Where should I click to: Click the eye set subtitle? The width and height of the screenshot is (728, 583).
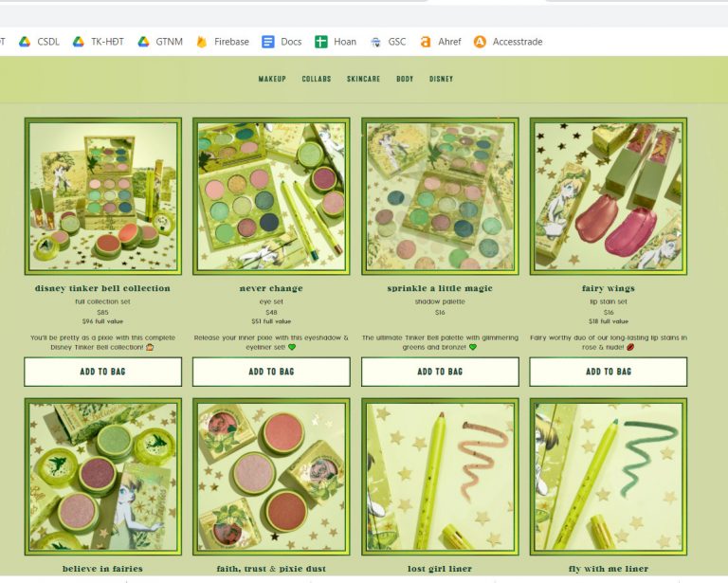271,301
